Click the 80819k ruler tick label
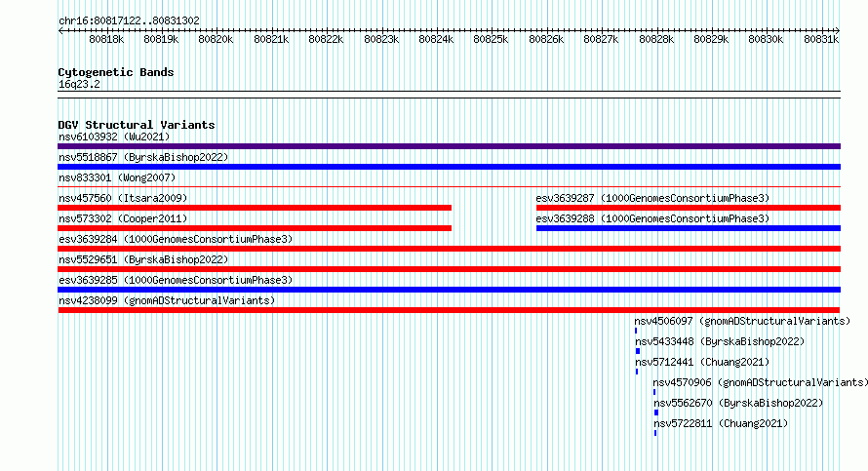 click(161, 39)
